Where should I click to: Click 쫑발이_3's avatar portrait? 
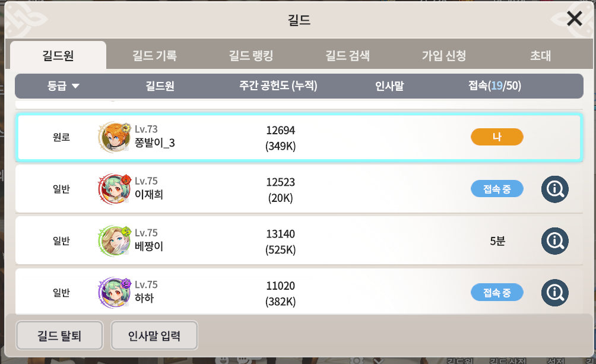point(112,137)
